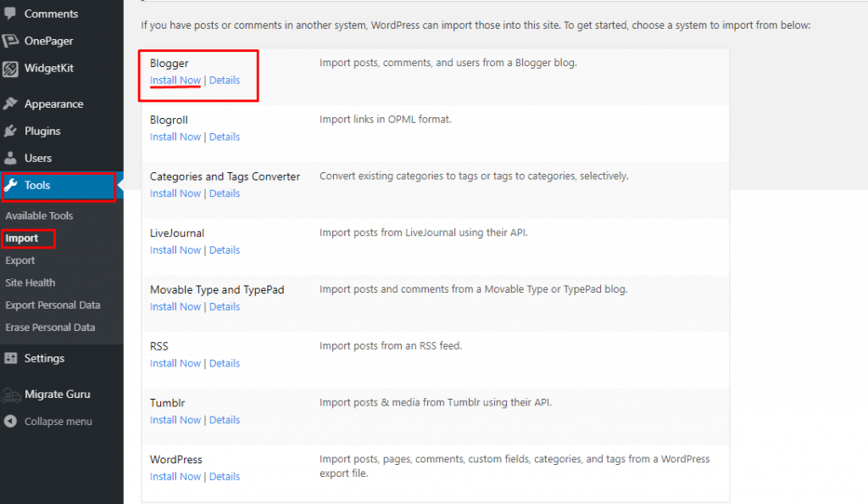This screenshot has height=504, width=868.
Task: Click the Comments speech bubble icon
Action: (10, 14)
